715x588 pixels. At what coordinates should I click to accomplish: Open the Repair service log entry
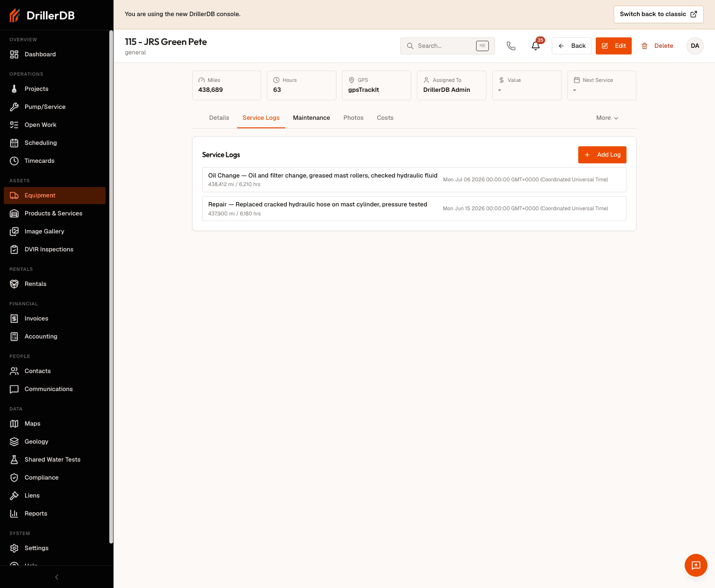pos(414,208)
